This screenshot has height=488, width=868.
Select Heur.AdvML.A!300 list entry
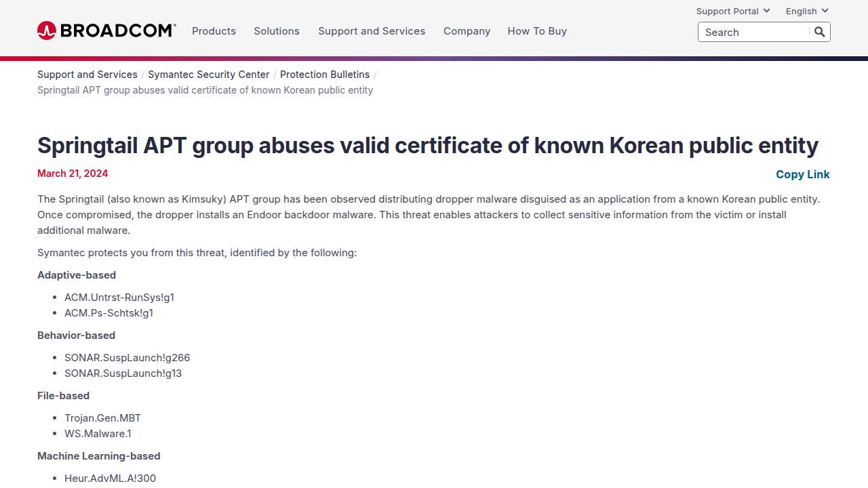click(x=111, y=479)
